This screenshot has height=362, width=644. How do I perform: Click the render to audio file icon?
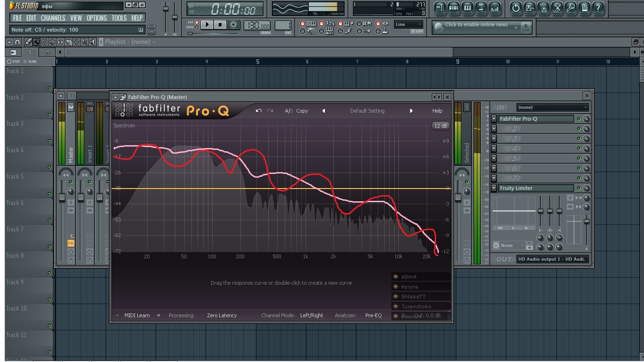(x=543, y=8)
